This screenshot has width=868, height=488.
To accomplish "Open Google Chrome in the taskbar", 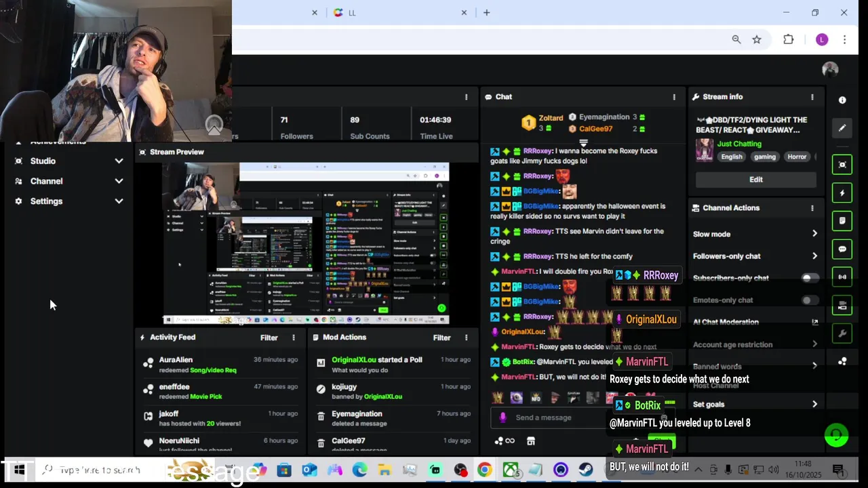I will pos(484,470).
